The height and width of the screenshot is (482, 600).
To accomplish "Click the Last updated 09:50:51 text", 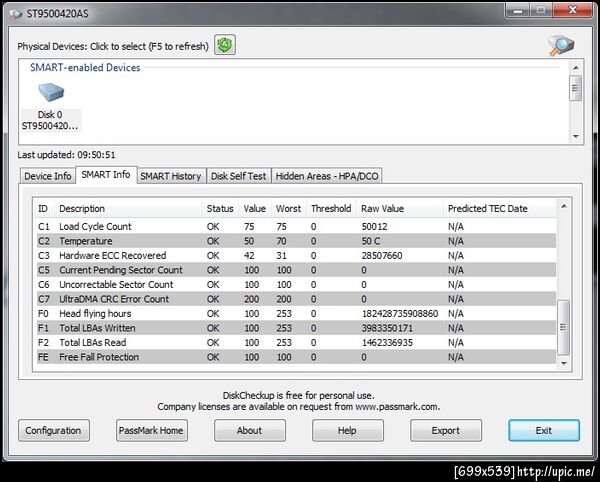I will click(66, 155).
